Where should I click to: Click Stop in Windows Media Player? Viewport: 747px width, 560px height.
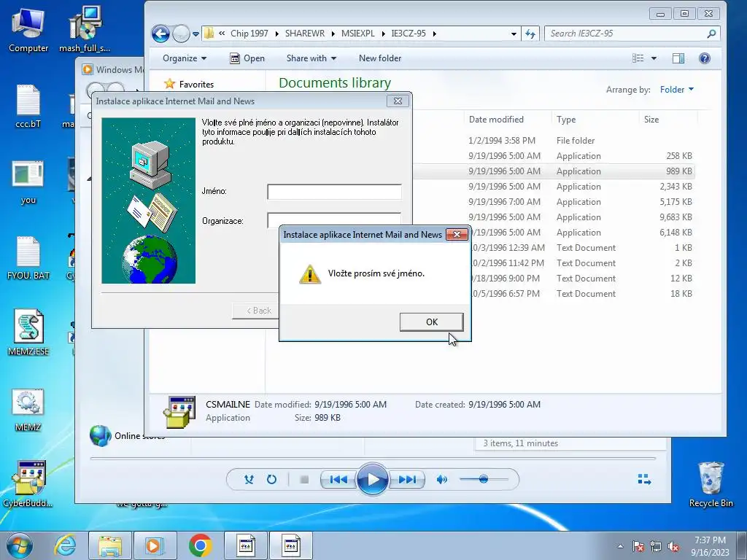pos(304,480)
